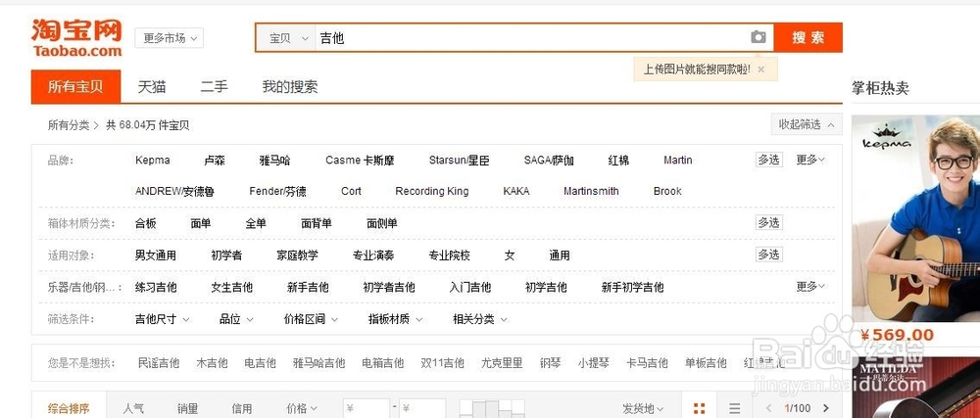Image resolution: width=980 pixels, height=418 pixels.
Task: Open the 宝贝 search type dropdown
Action: 289,38
